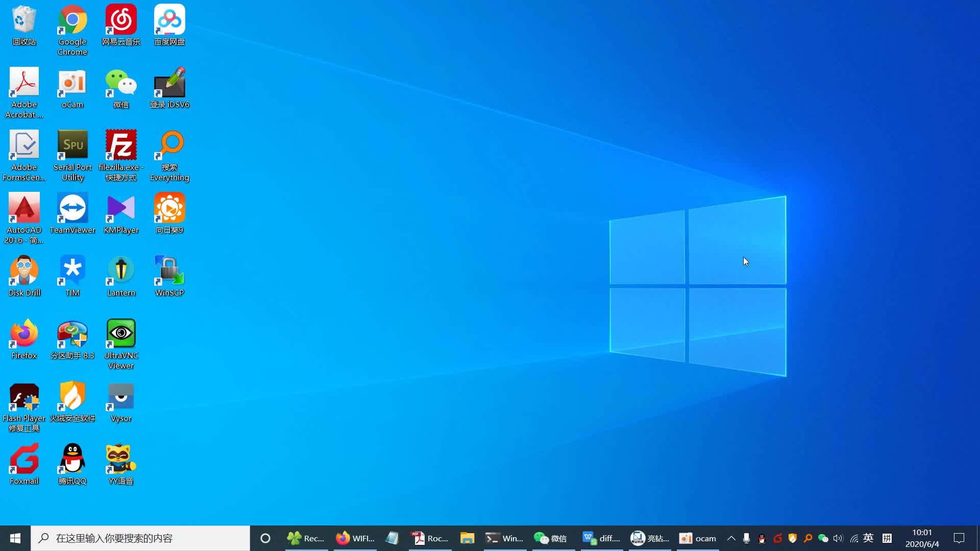Expand hidden system tray icons
This screenshot has width=980, height=551.
(x=731, y=538)
